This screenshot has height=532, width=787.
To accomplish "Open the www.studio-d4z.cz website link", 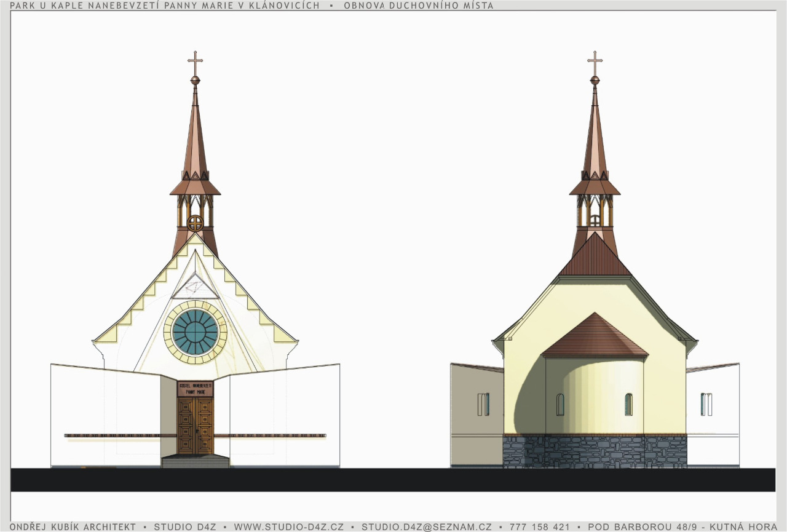I will 288,527.
